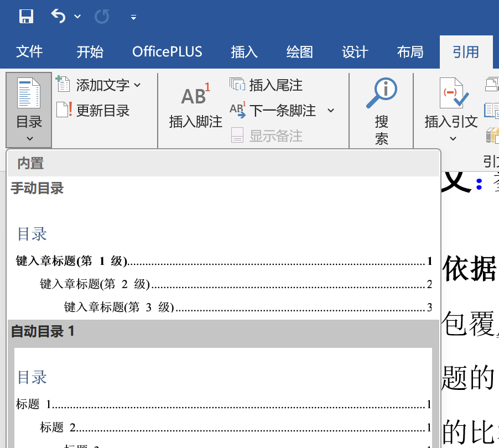
Task: Collapse the 目录 dropdown chevron
Action: 29,138
